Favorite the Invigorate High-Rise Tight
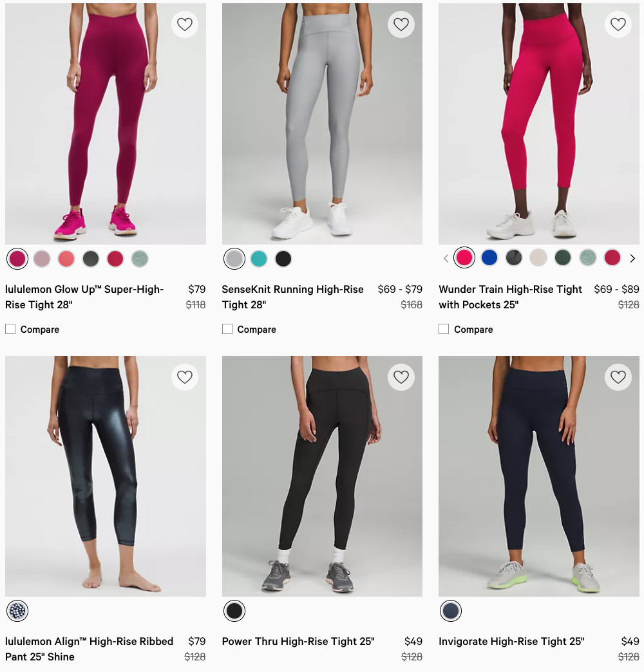The height and width of the screenshot is (672, 644). pos(618,377)
